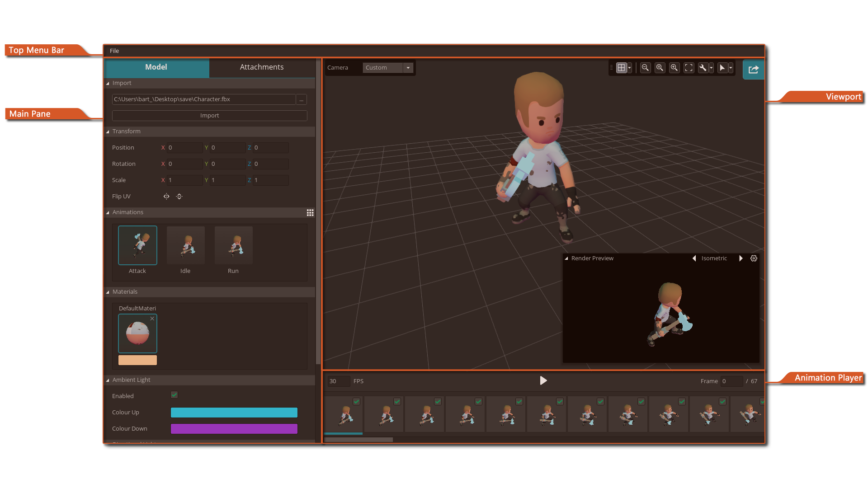This screenshot has width=868, height=488.
Task: Flip UV vertically
Action: tap(179, 197)
